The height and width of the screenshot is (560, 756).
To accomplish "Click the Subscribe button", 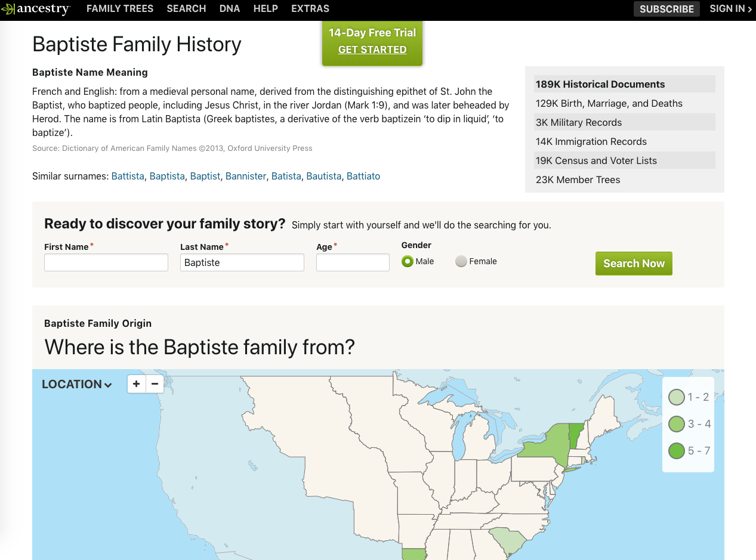I will click(x=666, y=9).
